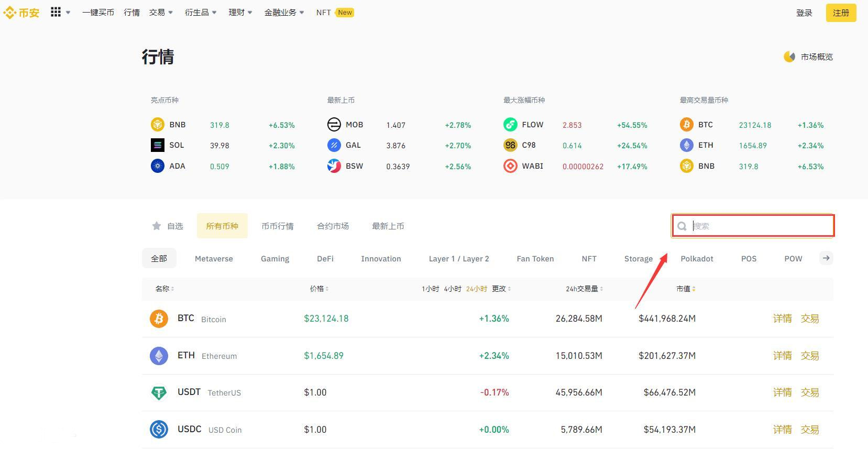Open the apps grid menu icon
The height and width of the screenshot is (450, 868).
click(x=56, y=12)
